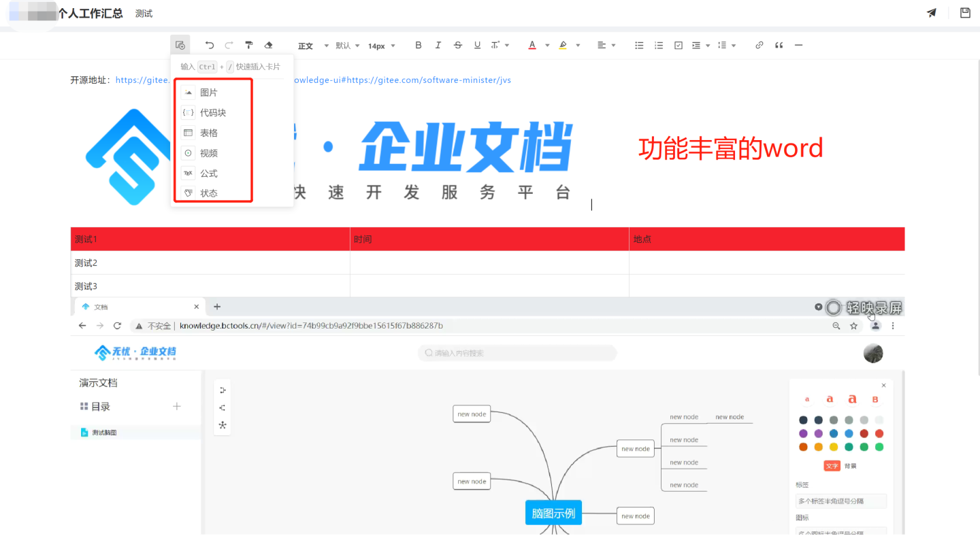Image resolution: width=980 pixels, height=536 pixels.
Task: Click the text alignment icon
Action: coord(602,46)
